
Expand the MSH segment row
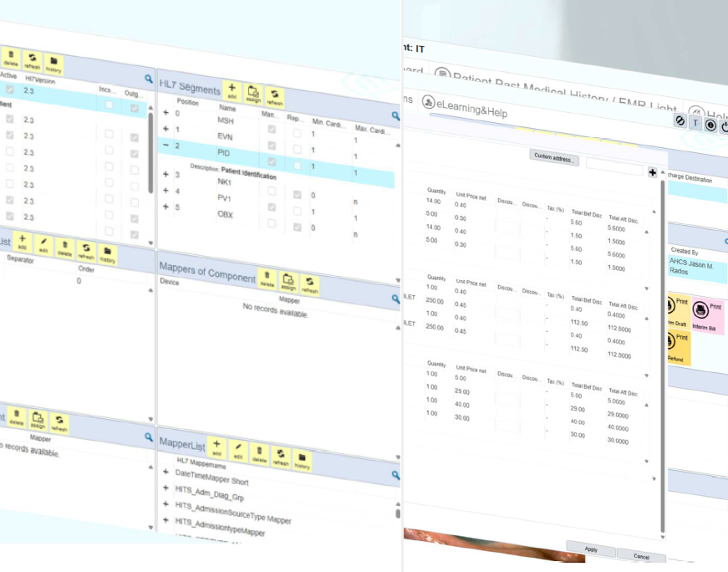(x=165, y=113)
